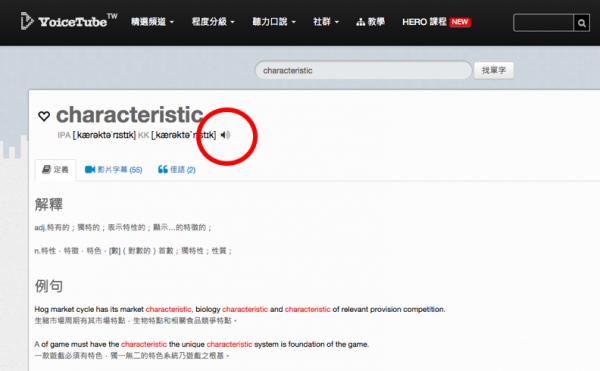
Task: Expand the 聽力口說 menu
Action: [274, 22]
